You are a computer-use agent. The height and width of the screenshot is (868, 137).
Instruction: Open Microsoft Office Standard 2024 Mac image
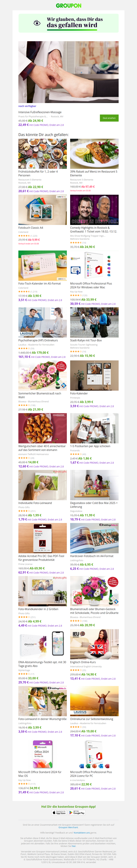pos(42,754)
